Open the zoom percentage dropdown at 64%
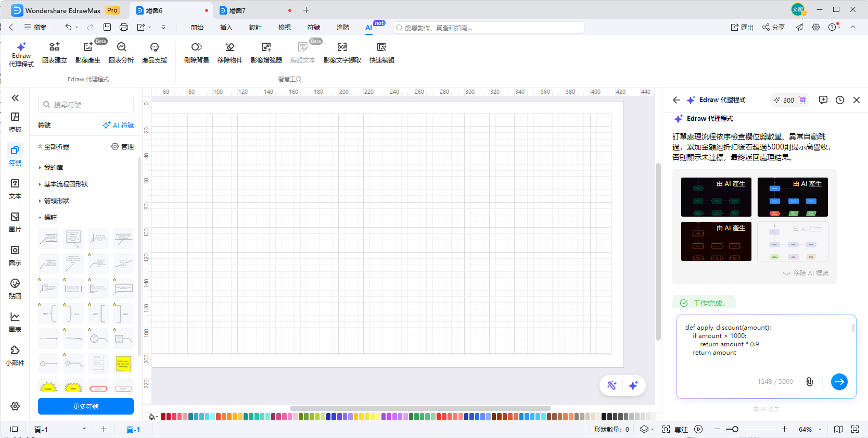This screenshot has width=868, height=438. click(820, 430)
